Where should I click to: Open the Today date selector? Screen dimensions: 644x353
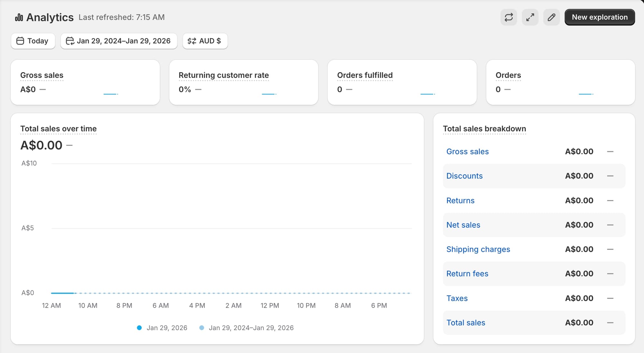pyautogui.click(x=33, y=41)
